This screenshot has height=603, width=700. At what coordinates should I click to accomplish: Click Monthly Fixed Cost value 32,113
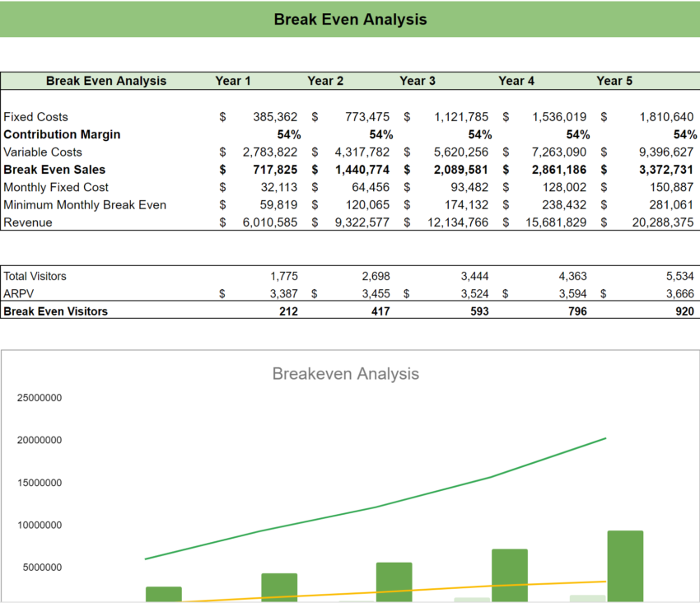pyautogui.click(x=279, y=187)
